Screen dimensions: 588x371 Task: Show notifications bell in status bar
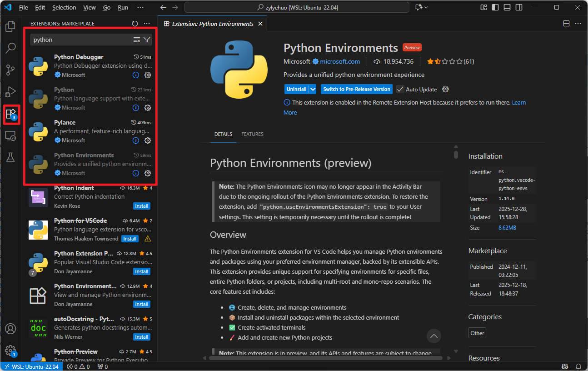(578, 366)
